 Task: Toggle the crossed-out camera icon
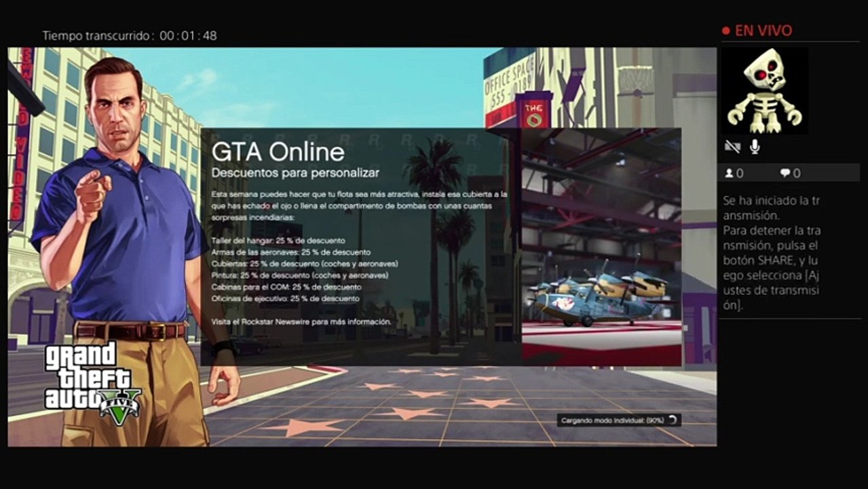coord(732,147)
